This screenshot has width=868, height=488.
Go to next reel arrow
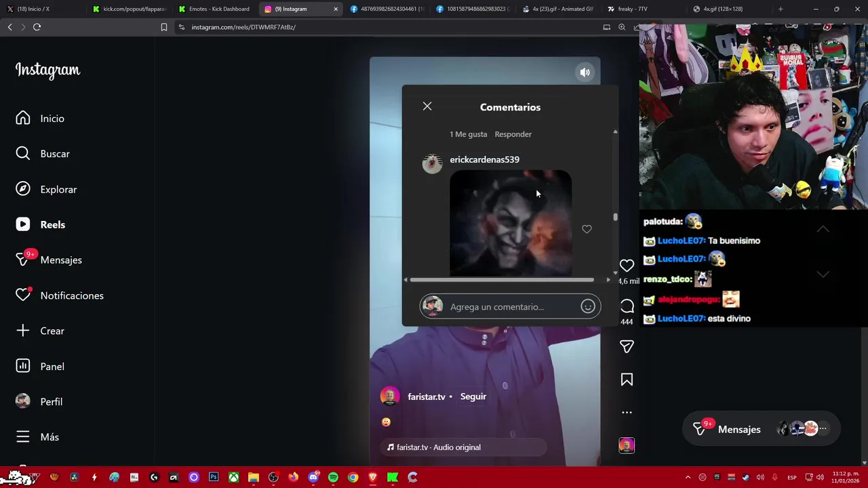click(823, 274)
